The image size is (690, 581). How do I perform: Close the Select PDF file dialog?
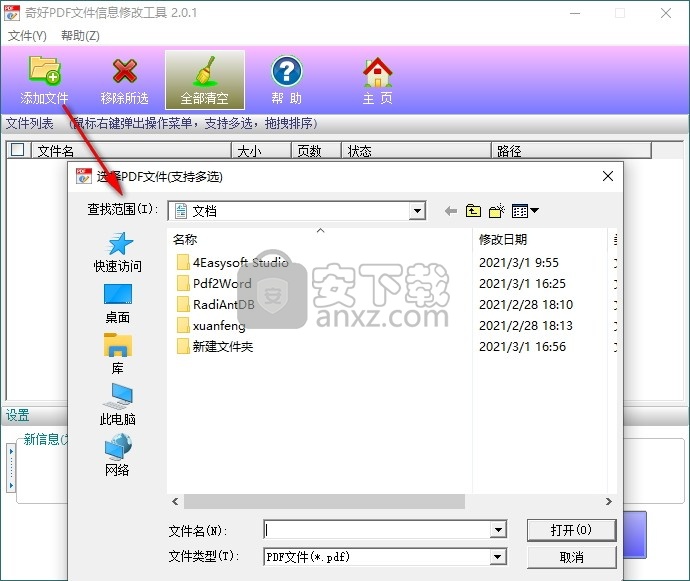(608, 176)
